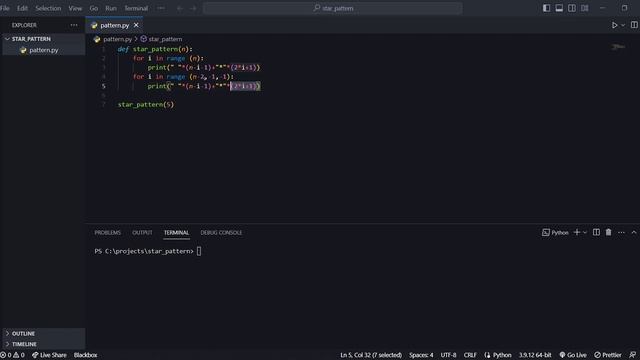
Task: Click the def star_pattern(n) line
Action: point(155,49)
